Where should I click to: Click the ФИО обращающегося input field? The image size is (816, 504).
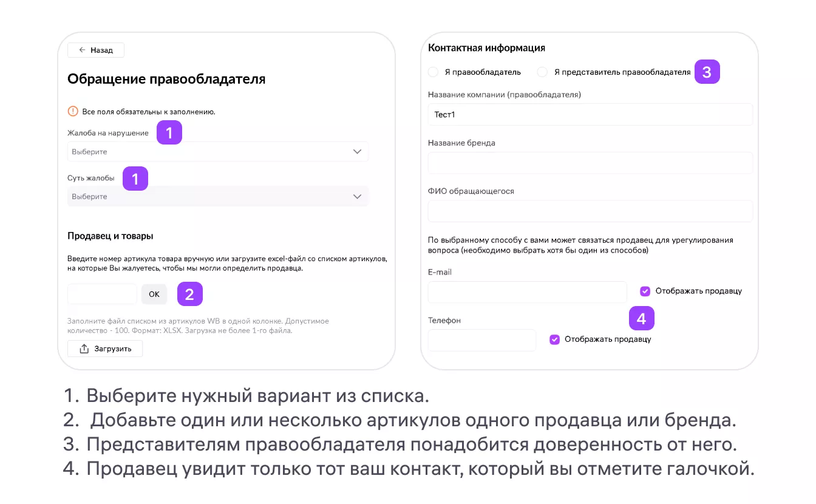click(x=590, y=211)
